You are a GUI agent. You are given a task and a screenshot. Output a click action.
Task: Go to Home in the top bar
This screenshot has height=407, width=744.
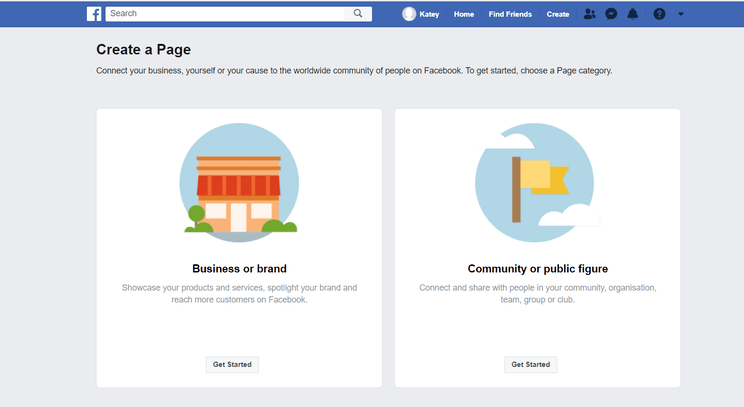click(x=464, y=14)
